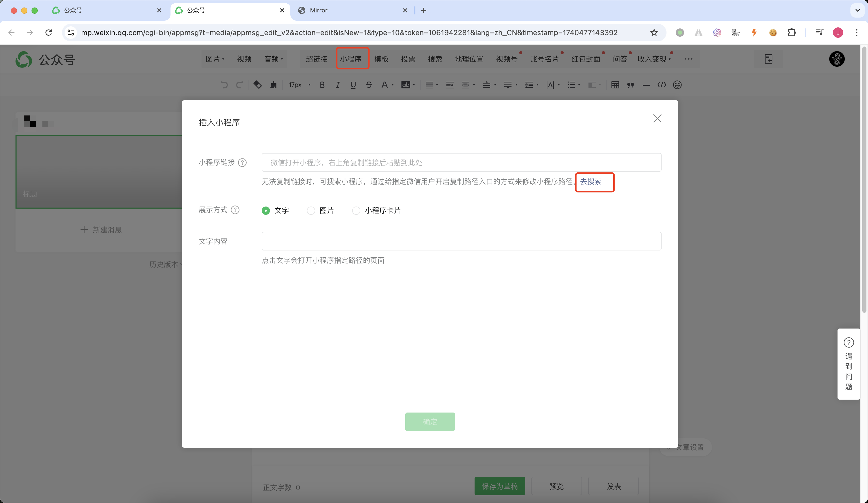Click the help icon beside 小程序链接
This screenshot has width=868, height=503.
(243, 162)
